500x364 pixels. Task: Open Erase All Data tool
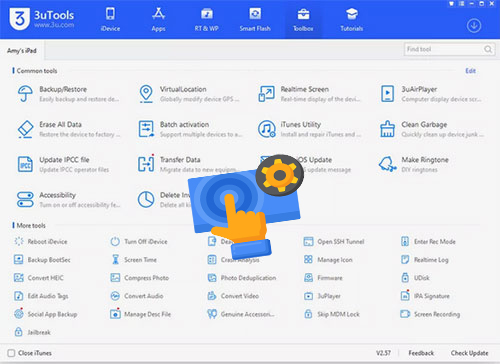coord(68,129)
